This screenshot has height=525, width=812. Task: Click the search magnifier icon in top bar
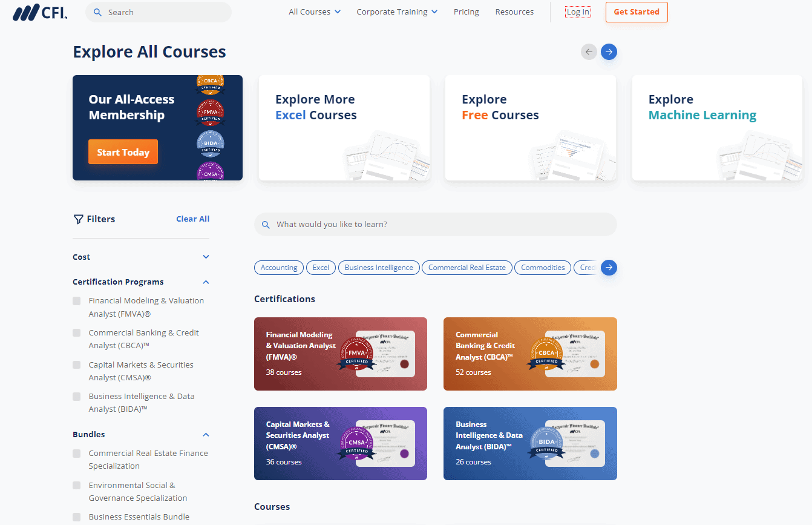[x=98, y=12]
